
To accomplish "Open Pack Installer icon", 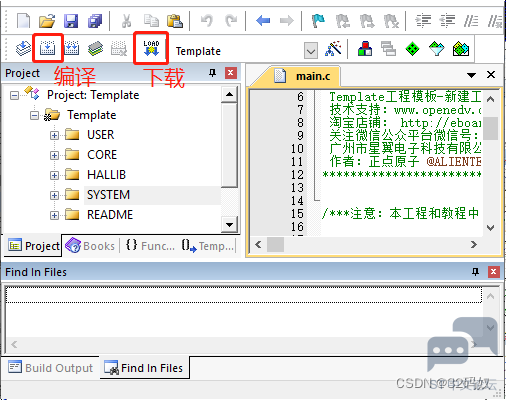I will click(461, 49).
